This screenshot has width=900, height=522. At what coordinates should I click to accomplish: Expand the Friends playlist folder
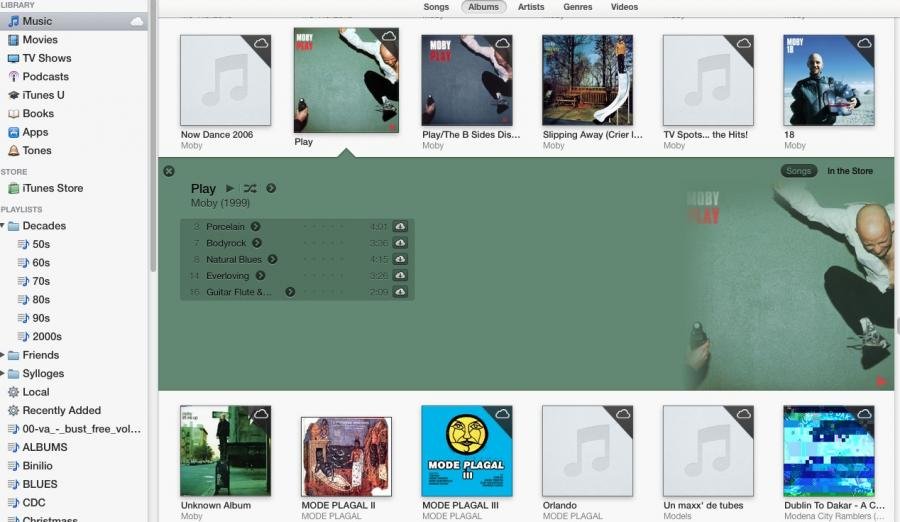[x=3, y=355]
